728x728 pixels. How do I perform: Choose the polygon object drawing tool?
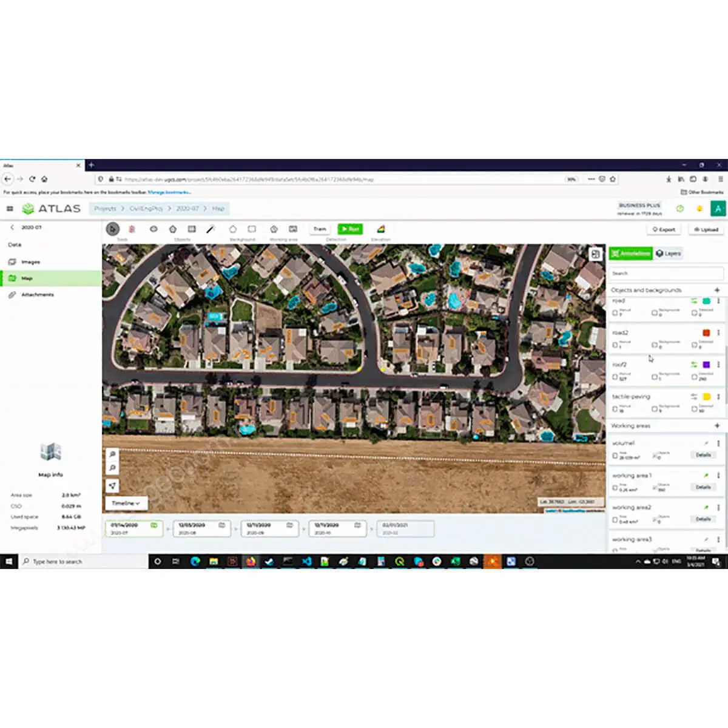click(x=173, y=229)
